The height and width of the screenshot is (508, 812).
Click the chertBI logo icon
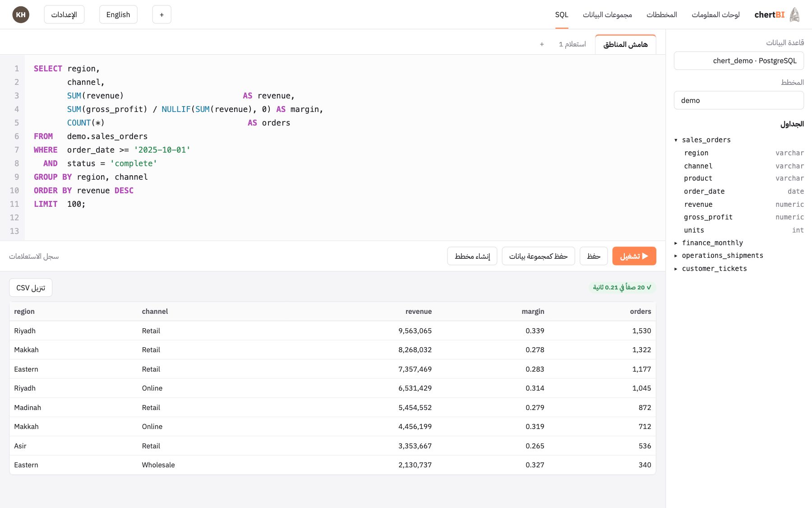click(794, 14)
